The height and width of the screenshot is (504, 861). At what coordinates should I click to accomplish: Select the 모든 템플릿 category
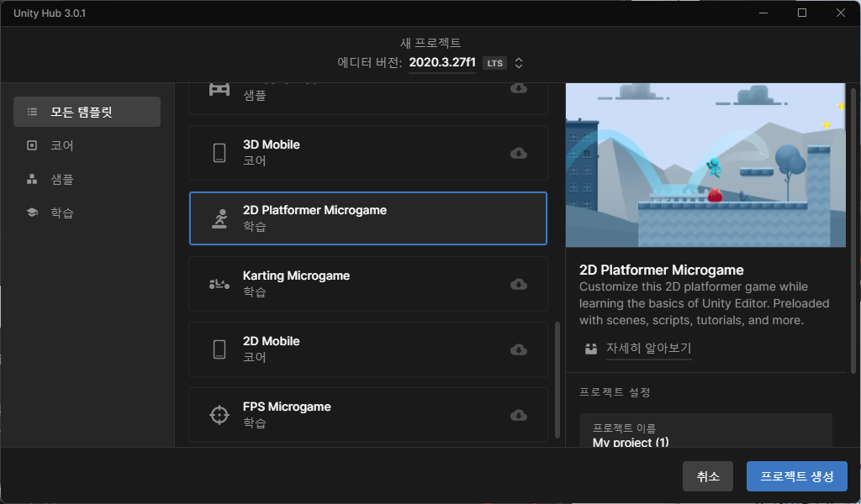(87, 112)
